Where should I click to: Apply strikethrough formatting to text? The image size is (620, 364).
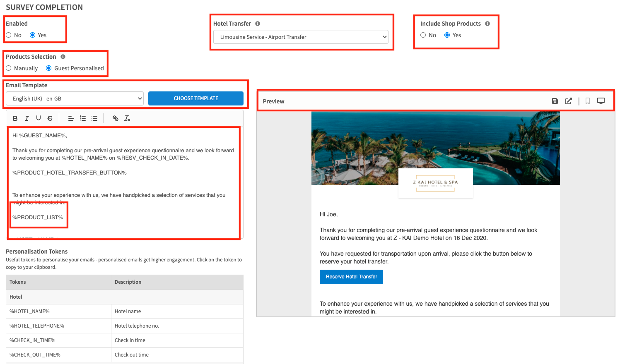[x=50, y=118]
